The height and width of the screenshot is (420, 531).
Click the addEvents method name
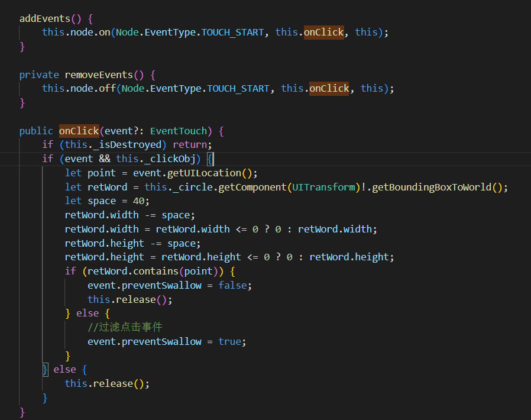[45, 18]
